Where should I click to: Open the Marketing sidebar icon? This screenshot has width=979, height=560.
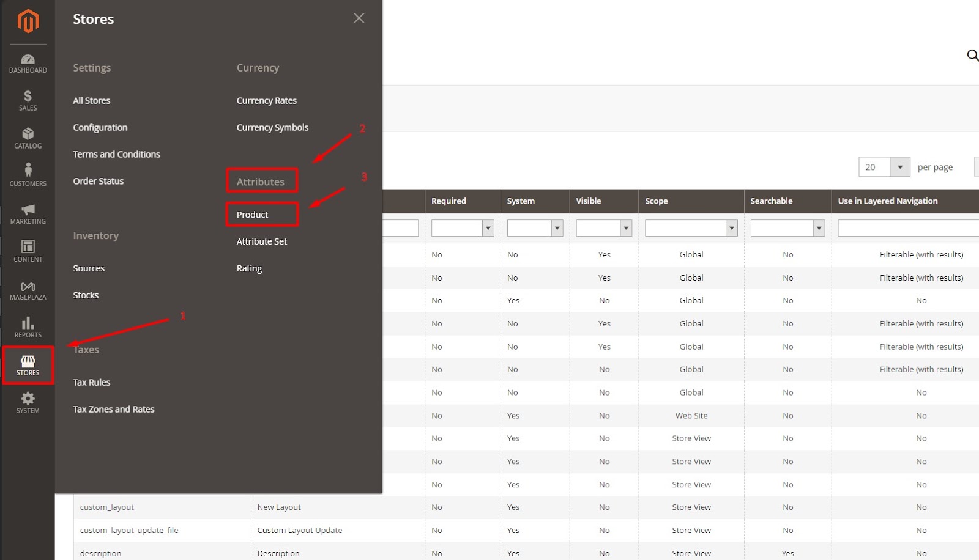(28, 214)
